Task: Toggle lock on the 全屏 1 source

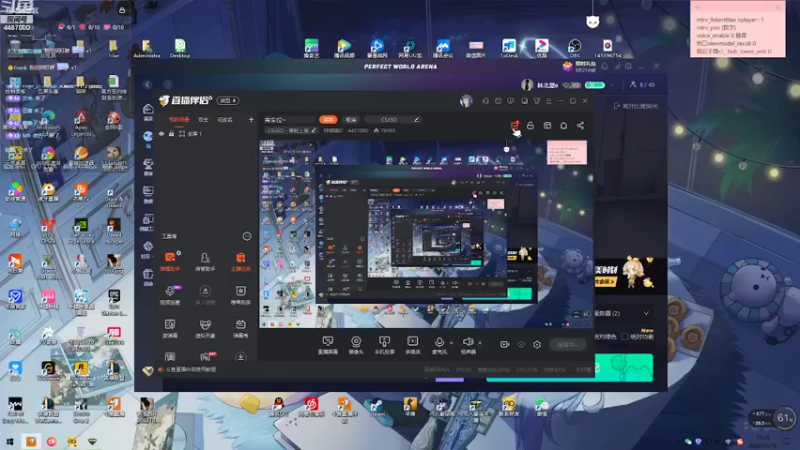Action: (171, 134)
